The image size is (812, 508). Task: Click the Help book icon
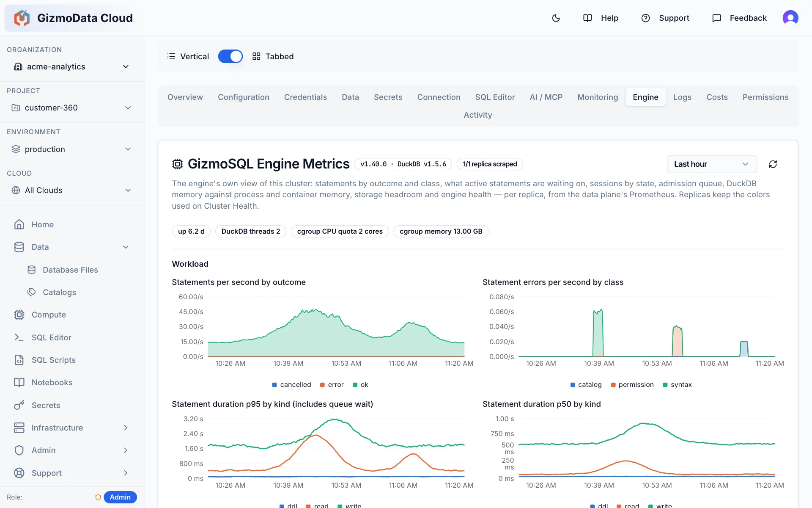pos(587,18)
